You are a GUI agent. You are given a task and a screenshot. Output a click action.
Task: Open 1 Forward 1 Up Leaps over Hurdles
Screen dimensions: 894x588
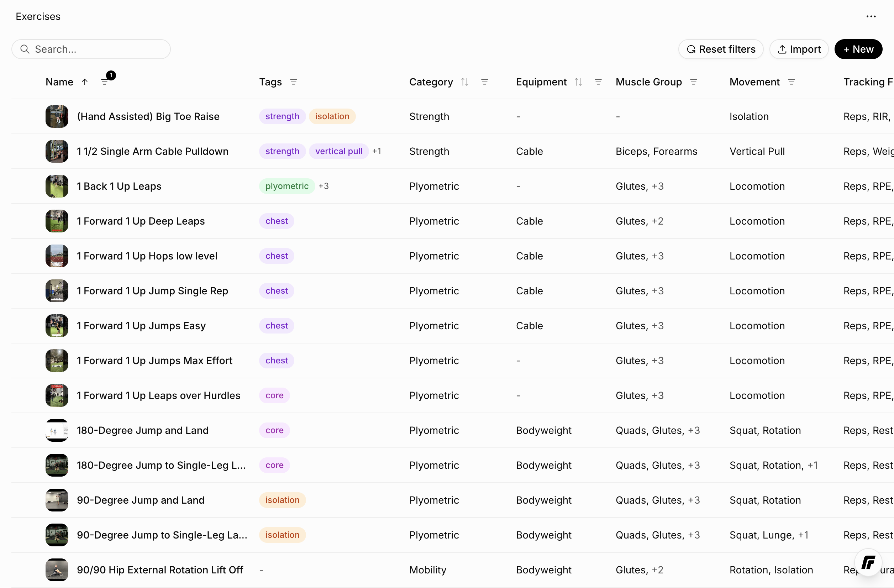click(158, 396)
